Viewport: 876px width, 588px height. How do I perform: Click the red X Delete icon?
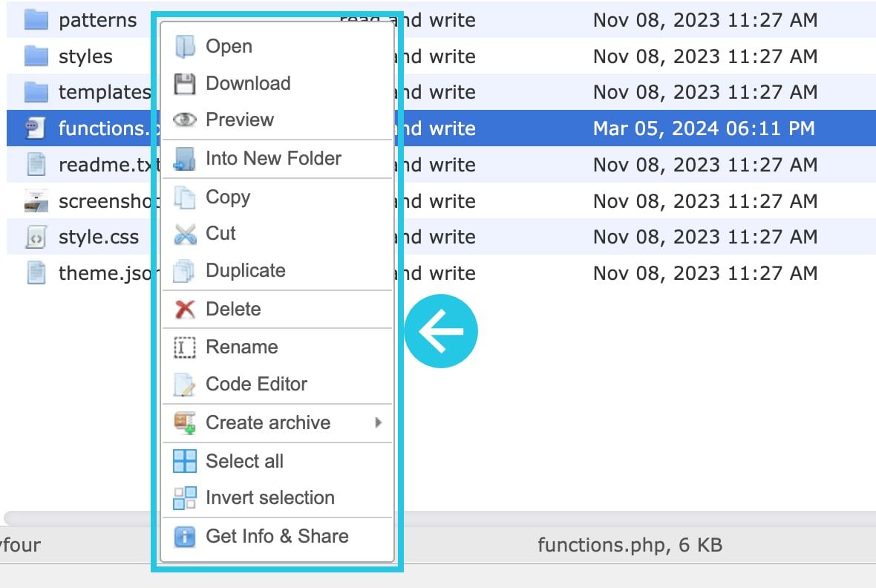pyautogui.click(x=184, y=309)
